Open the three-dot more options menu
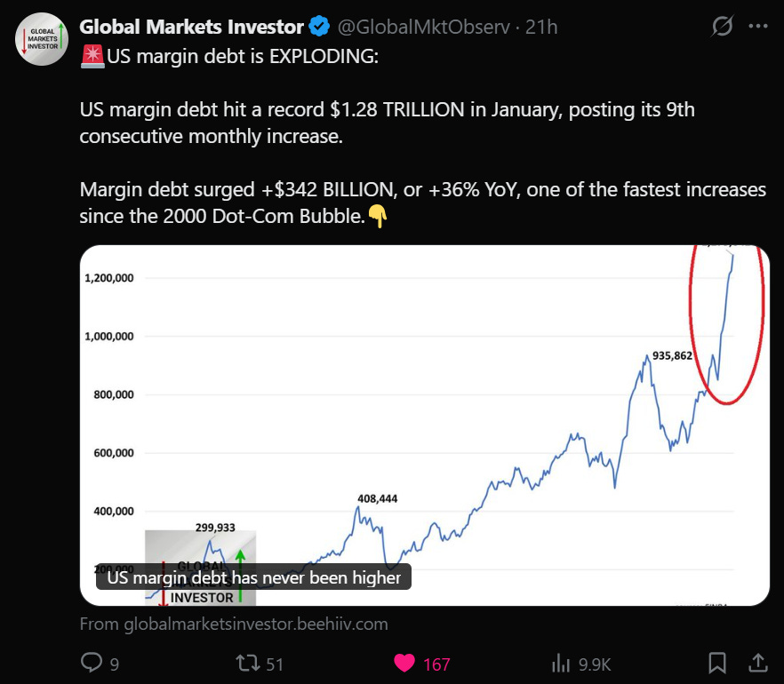The width and height of the screenshot is (784, 684). tap(758, 27)
